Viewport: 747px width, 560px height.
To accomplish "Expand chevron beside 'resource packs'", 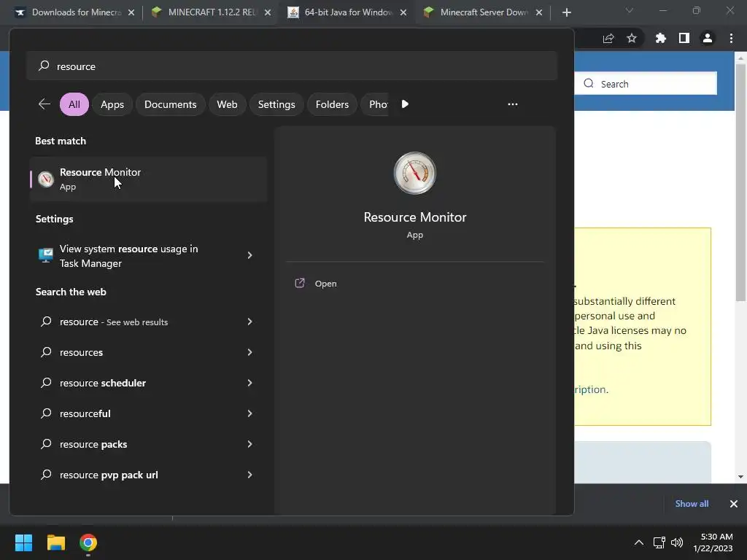I will (249, 444).
